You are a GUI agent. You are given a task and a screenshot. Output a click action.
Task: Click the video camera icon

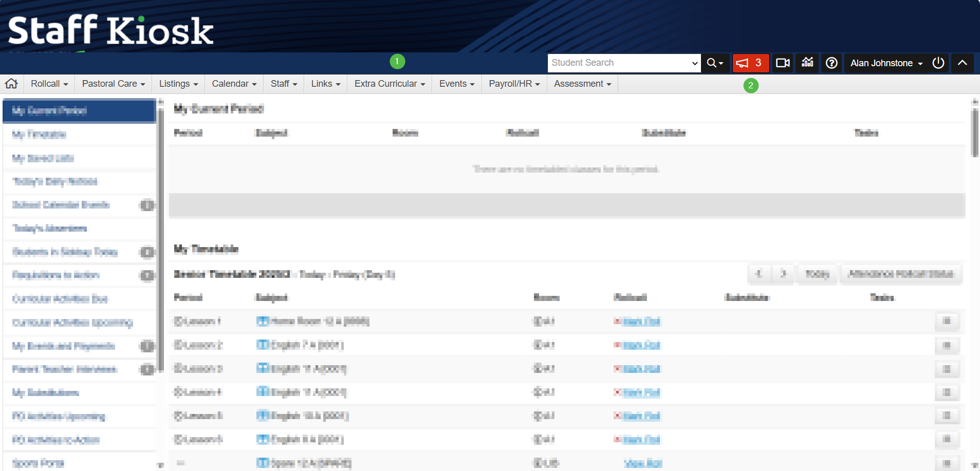(x=783, y=63)
